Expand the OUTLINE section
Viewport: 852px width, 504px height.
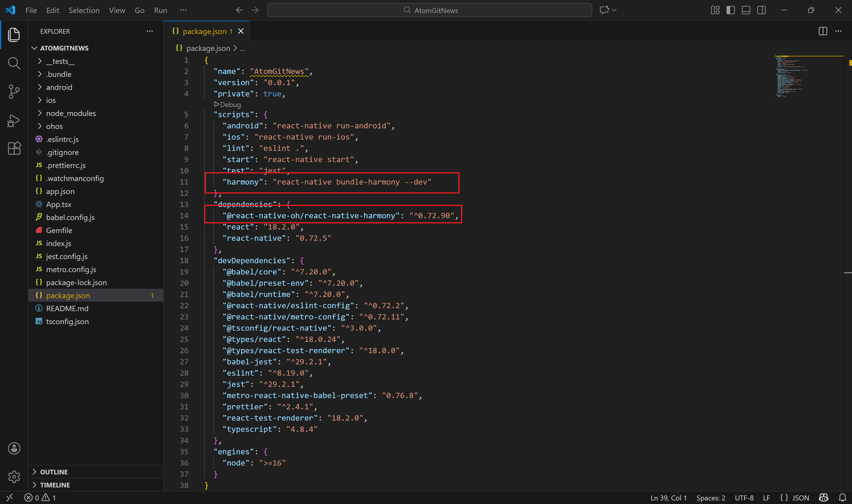coord(54,472)
